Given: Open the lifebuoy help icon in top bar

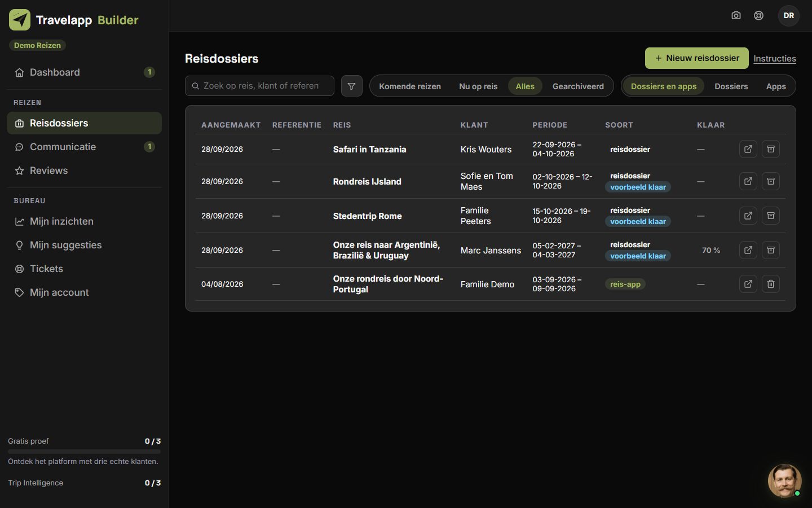Looking at the screenshot, I should point(759,15).
